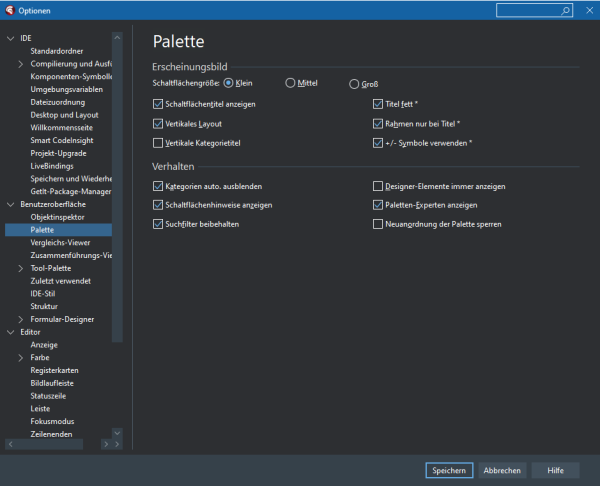Collapse the Editor section in the tree
Screen dimensions: 600x486
click(10, 331)
